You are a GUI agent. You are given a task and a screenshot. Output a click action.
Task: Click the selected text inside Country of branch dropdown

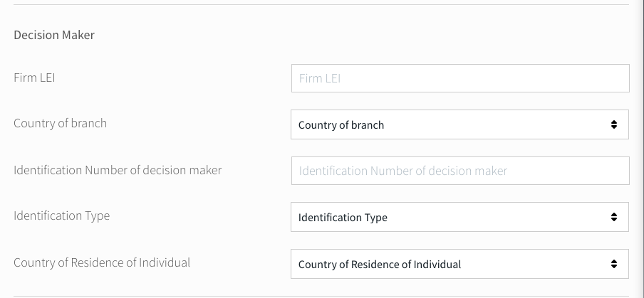(341, 125)
